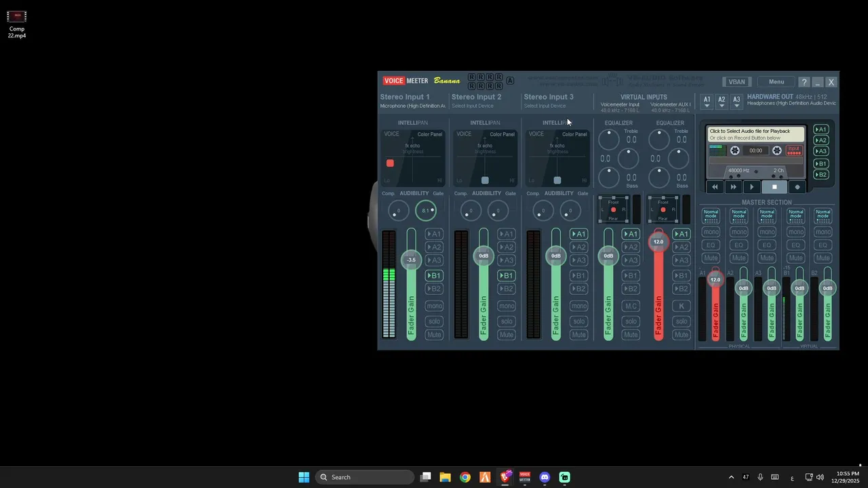Open the Voicemeeter Menu

776,82
